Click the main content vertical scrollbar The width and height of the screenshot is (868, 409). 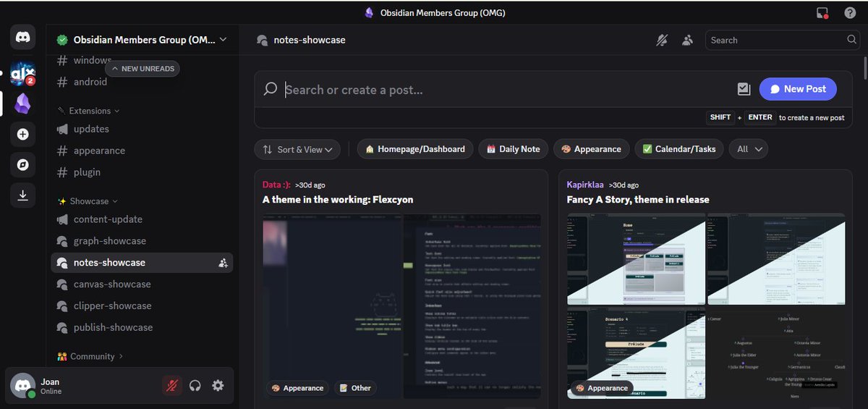(864, 69)
